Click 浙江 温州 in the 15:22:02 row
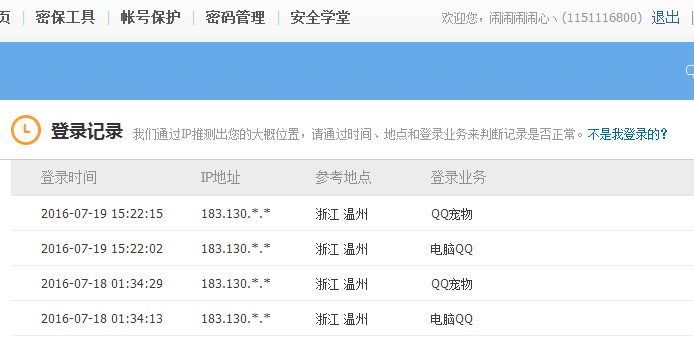The height and width of the screenshot is (361, 694). tap(341, 249)
